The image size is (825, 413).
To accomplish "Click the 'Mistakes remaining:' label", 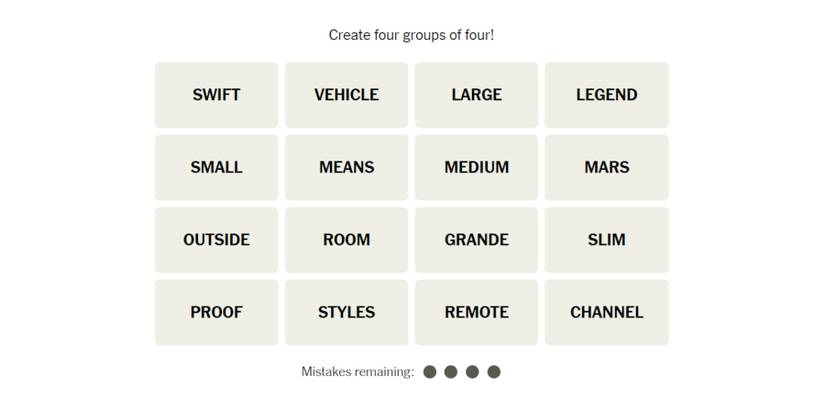I will tap(357, 372).
